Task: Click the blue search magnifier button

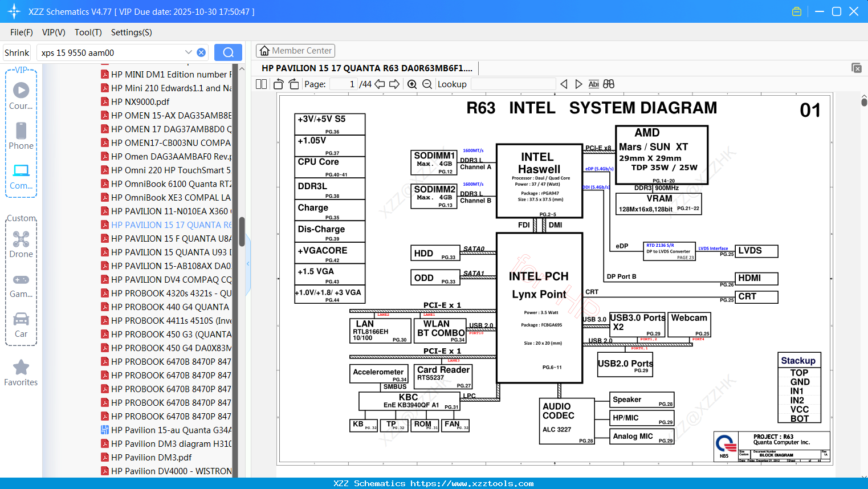Action: [228, 52]
